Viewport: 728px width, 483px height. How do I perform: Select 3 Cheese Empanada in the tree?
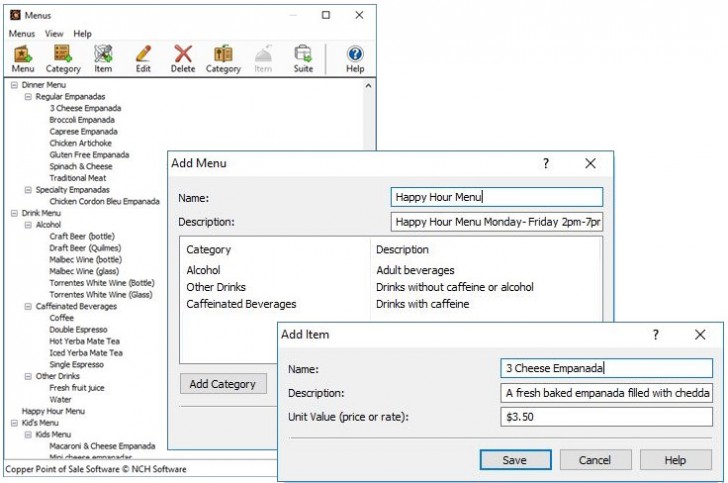(85, 108)
